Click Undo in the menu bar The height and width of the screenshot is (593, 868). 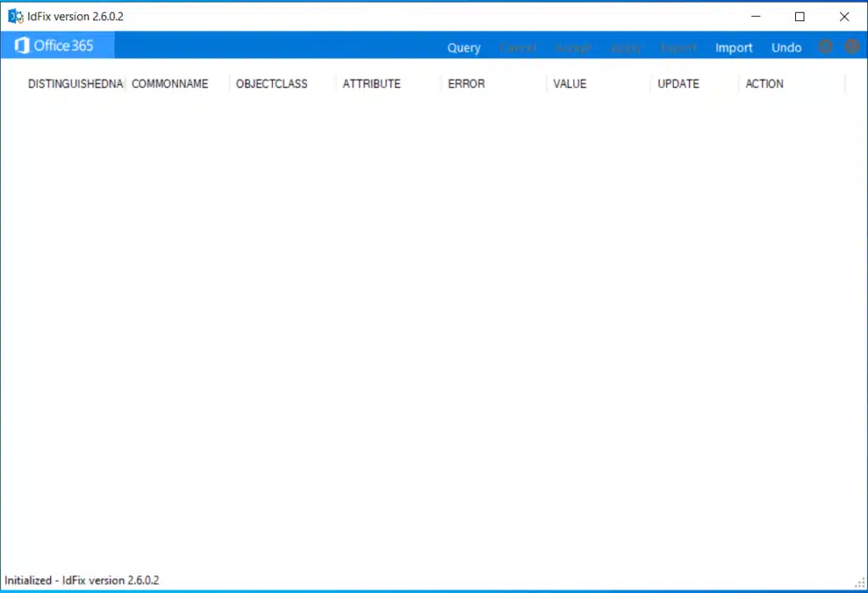point(786,47)
